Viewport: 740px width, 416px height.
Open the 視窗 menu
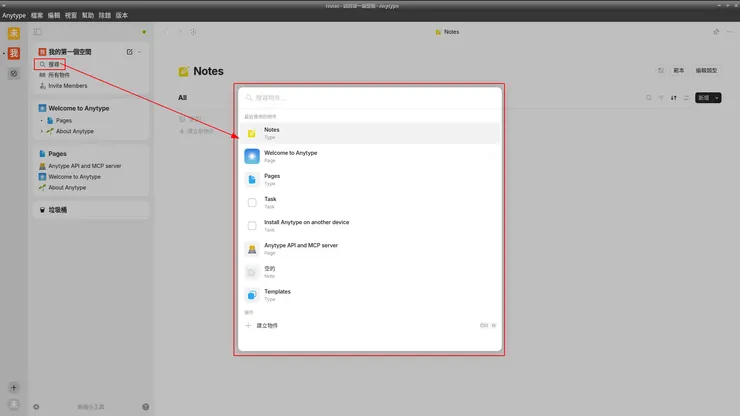click(x=71, y=15)
